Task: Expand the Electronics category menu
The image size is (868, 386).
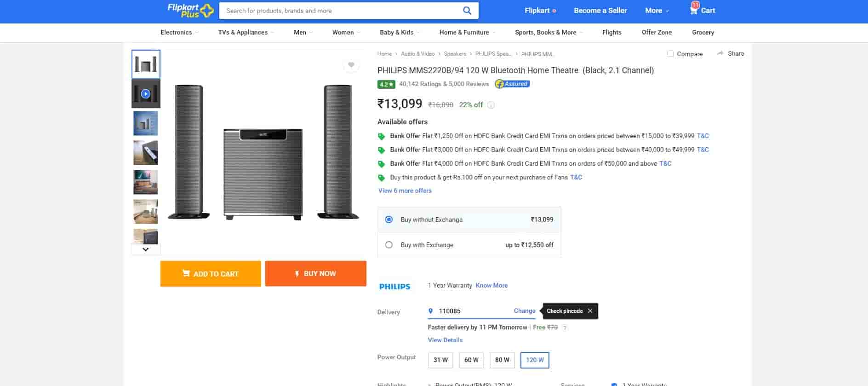Action: 179,32
